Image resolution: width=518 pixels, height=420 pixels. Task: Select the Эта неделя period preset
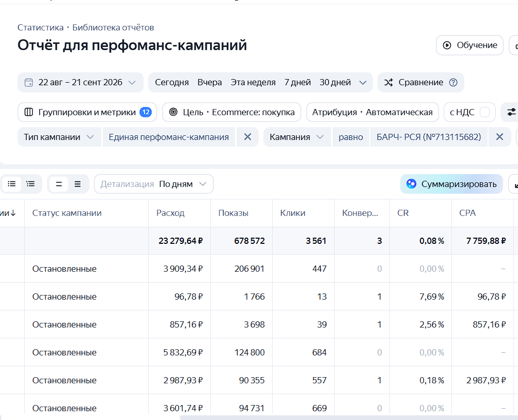pyautogui.click(x=253, y=82)
